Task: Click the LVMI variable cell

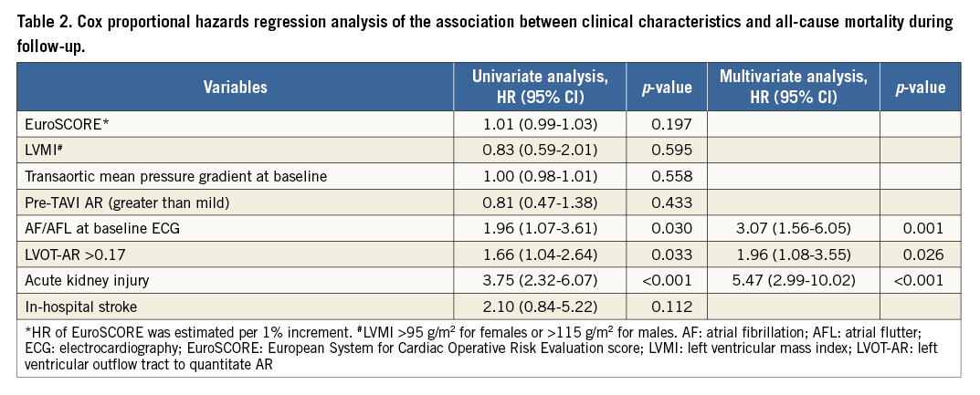Action: [x=41, y=150]
